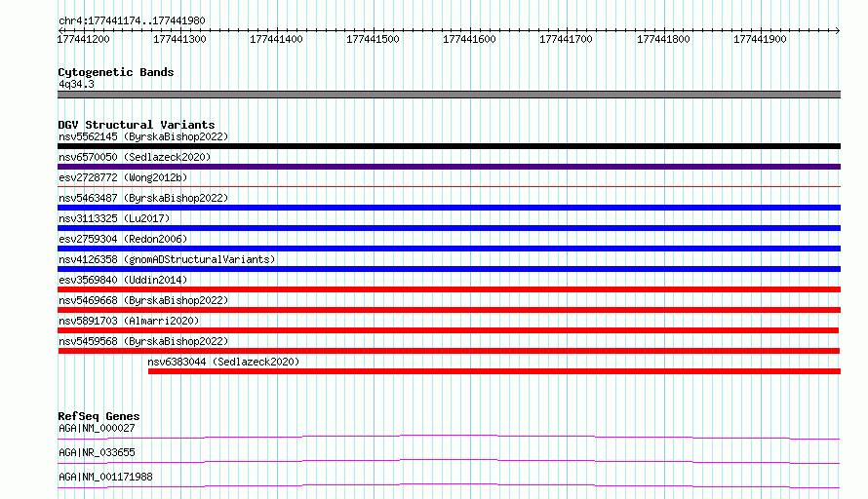The image size is (868, 499).
Task: Open esv3569840 (Uddin2014) label
Action: 123,280
